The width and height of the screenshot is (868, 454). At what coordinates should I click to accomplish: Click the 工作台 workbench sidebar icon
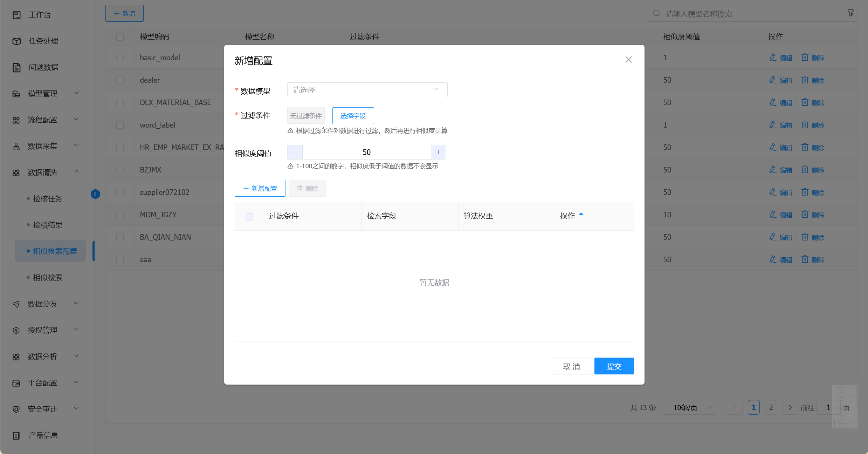tap(16, 15)
